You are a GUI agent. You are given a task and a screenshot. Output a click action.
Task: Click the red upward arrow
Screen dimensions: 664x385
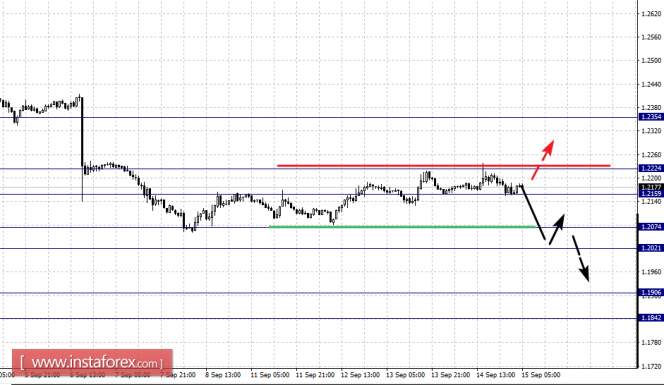pos(542,160)
